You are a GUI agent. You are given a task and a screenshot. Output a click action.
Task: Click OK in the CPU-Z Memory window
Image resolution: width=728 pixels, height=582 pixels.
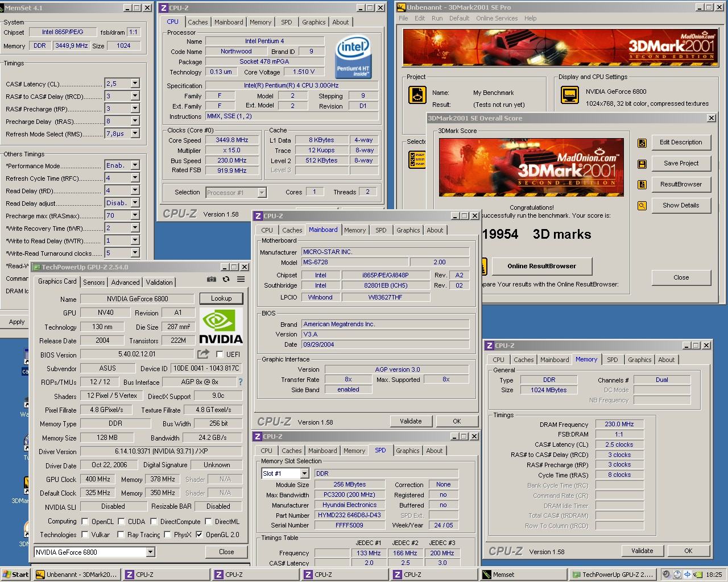[688, 550]
